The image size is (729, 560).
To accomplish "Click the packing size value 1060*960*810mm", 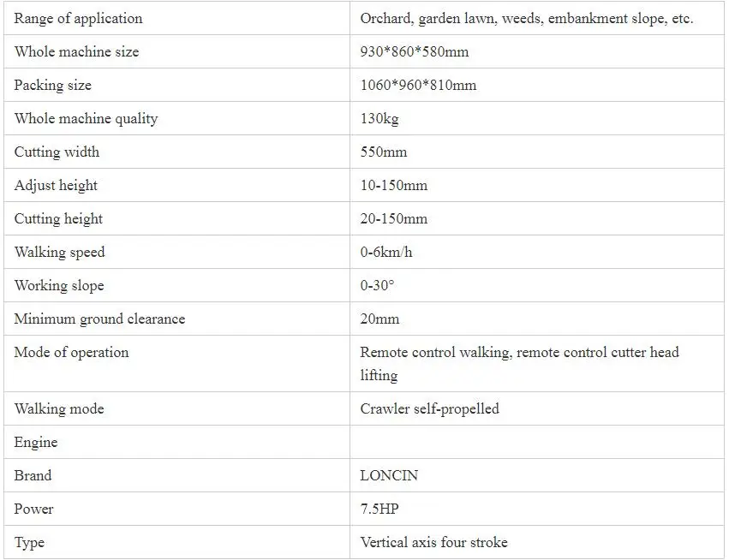I will click(x=418, y=85).
